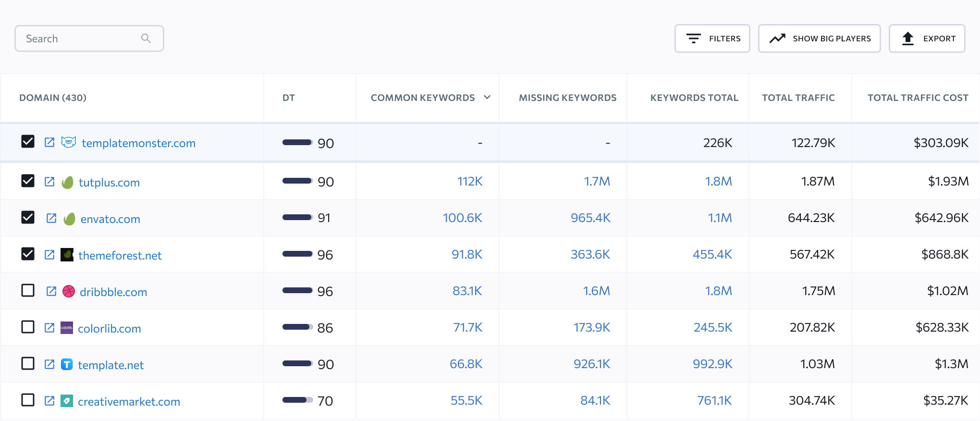
Task: Click the Export button
Action: coord(927,38)
